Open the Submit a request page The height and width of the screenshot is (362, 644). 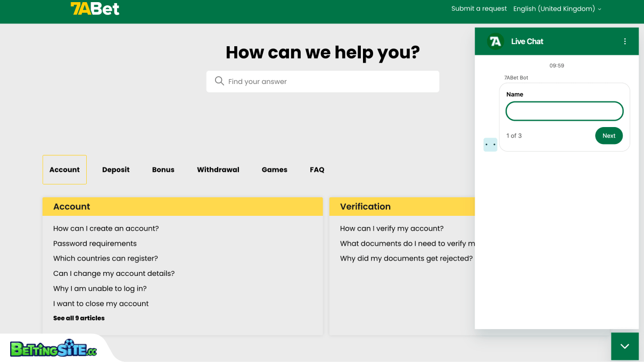pos(478,9)
